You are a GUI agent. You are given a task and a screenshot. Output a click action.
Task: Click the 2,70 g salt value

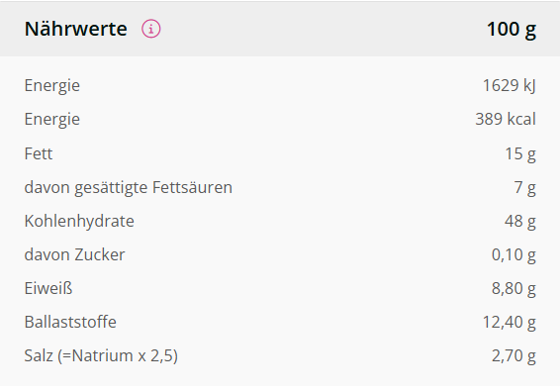coord(513,356)
